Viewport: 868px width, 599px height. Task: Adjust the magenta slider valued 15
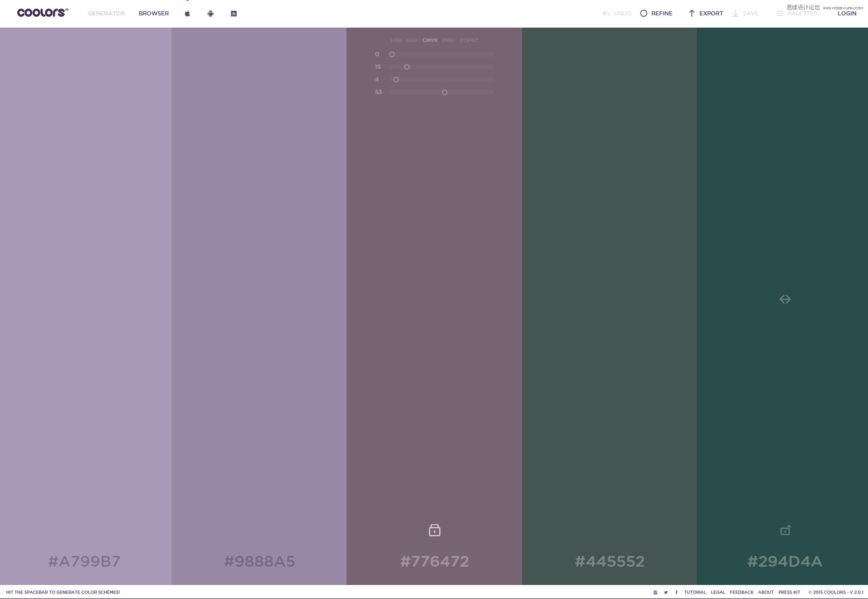click(442, 67)
